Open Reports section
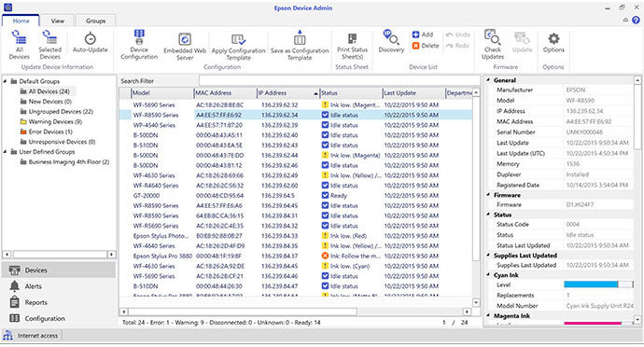This screenshot has height=347, width=644. (59, 302)
